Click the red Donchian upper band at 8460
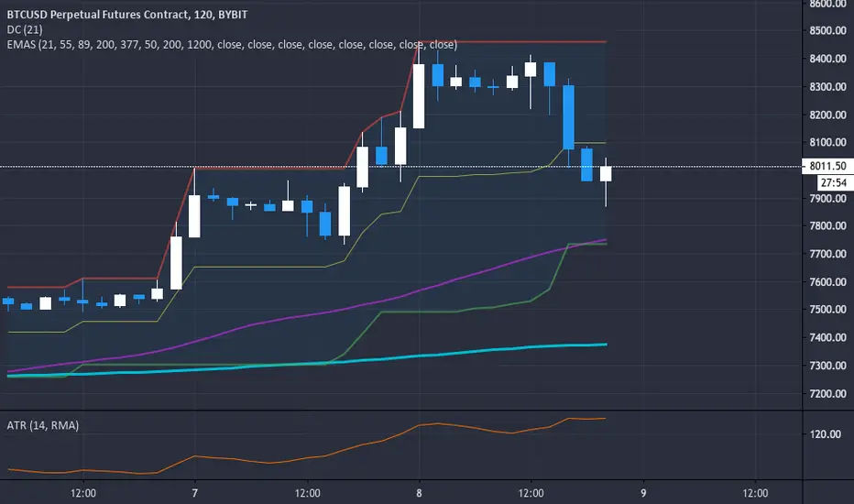Screen dimensions: 854x504 click(x=512, y=41)
